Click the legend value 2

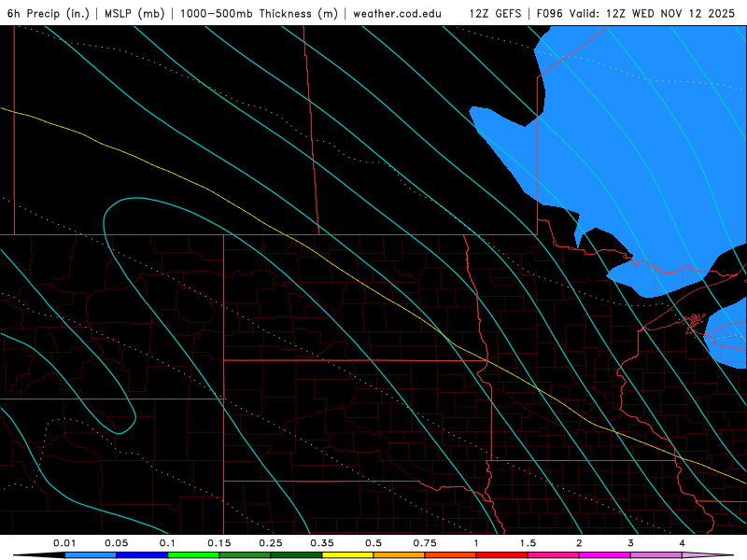pos(579,543)
